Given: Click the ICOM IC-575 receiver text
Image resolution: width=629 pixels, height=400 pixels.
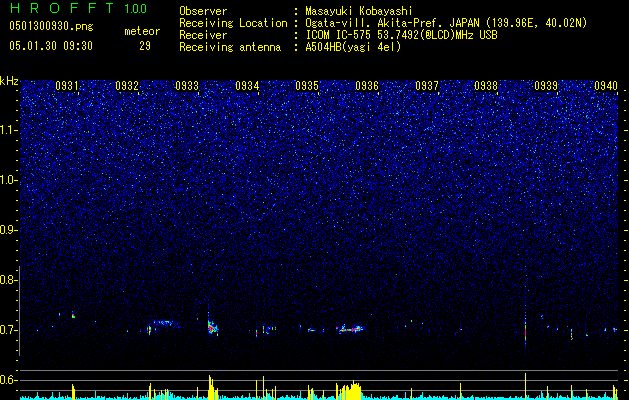Looking at the screenshot, I should 401,35.
